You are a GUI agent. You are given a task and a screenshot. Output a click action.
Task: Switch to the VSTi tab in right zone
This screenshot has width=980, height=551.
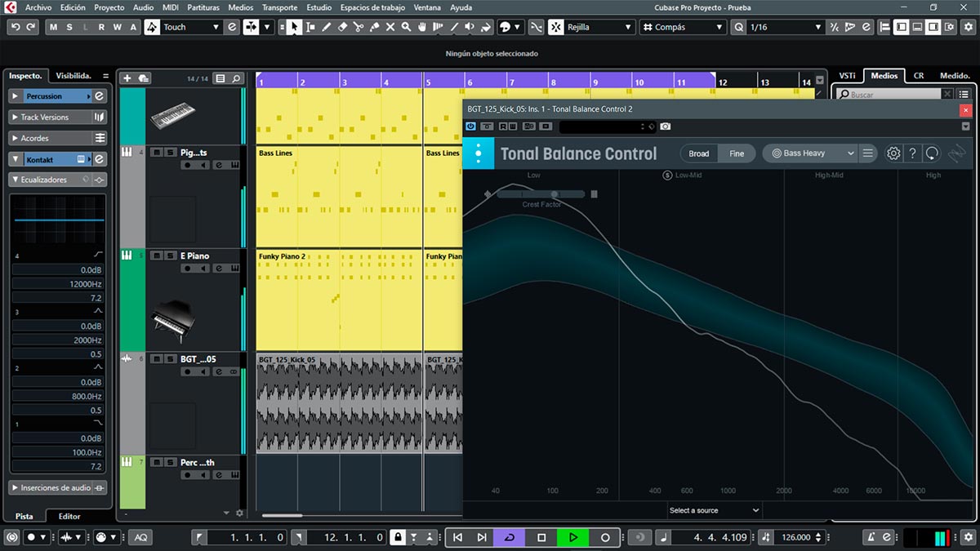pos(848,76)
